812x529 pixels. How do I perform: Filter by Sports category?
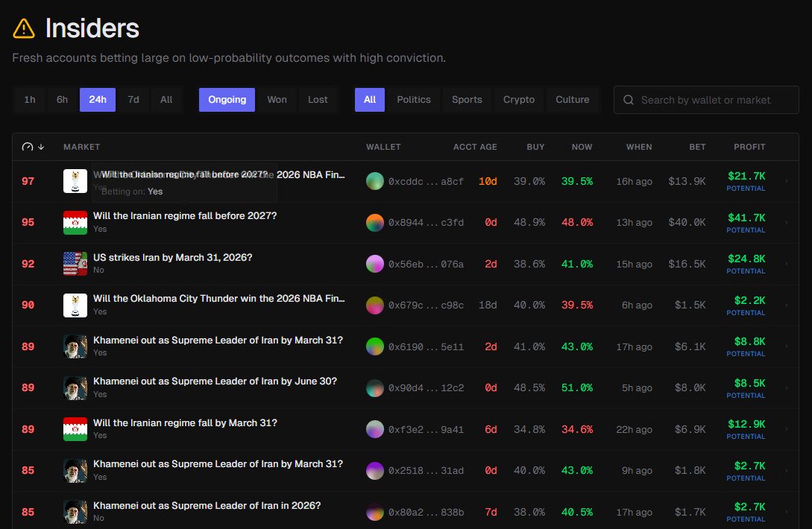pos(467,100)
